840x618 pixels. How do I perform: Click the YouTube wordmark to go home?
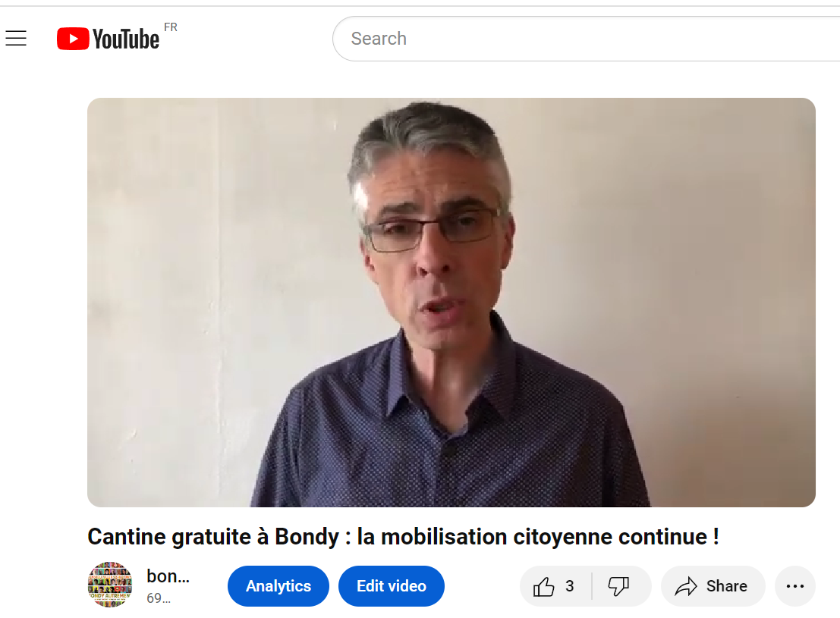pyautogui.click(x=126, y=39)
